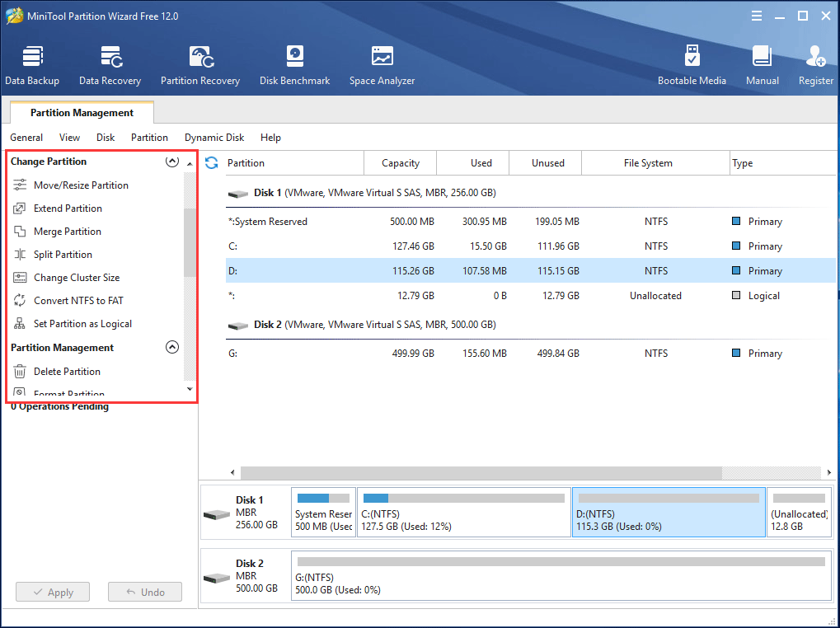Screen dimensions: 840x628
Task: Click the Partition column header
Action: 294,162
